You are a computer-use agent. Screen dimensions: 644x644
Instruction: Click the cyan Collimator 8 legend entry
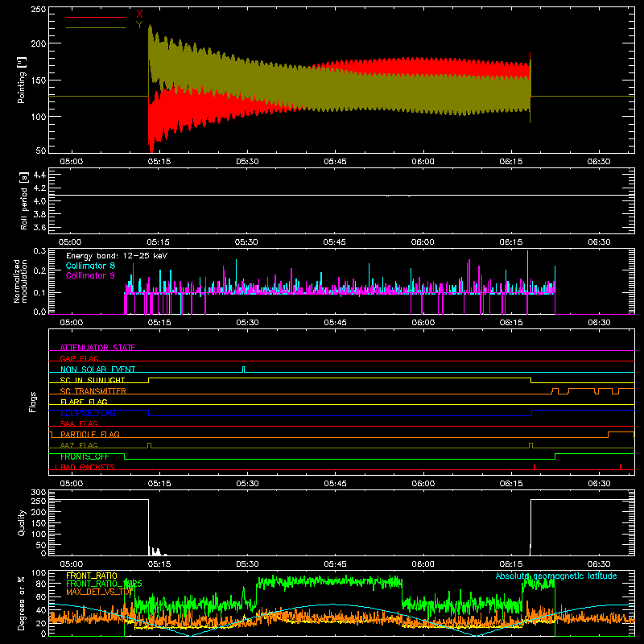click(90, 266)
